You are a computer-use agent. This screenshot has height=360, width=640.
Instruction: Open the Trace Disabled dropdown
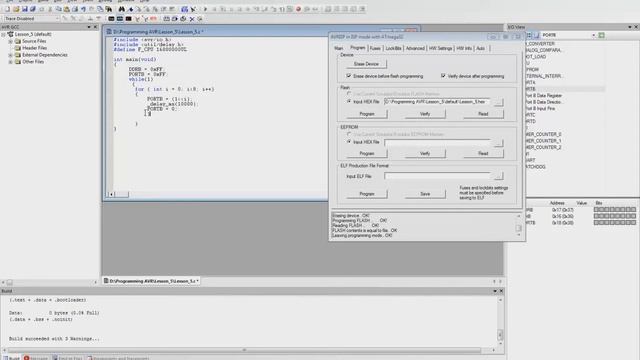[57, 19]
